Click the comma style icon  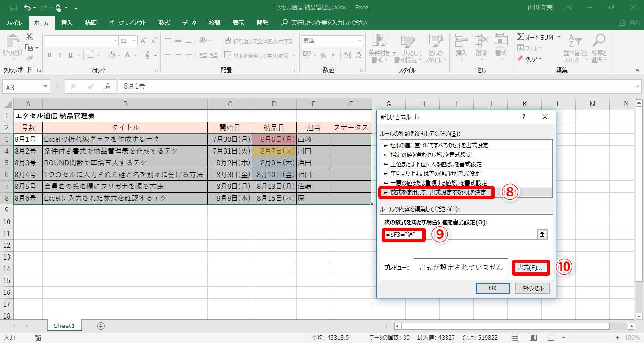coord(333,55)
